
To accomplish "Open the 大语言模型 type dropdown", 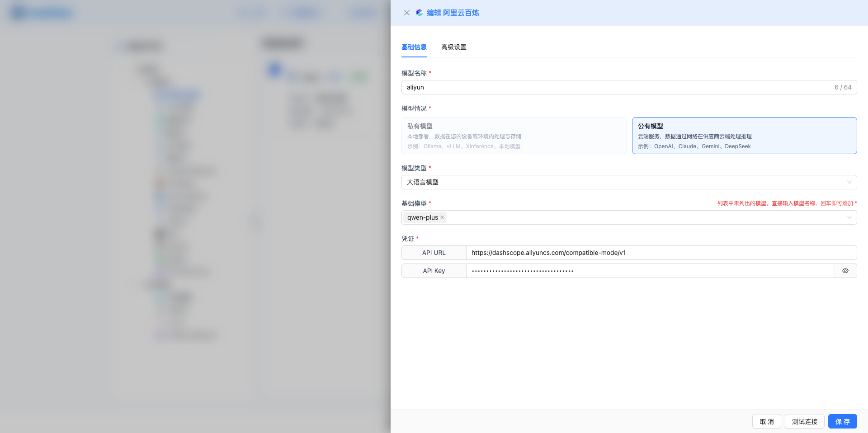I will click(x=624, y=182).
